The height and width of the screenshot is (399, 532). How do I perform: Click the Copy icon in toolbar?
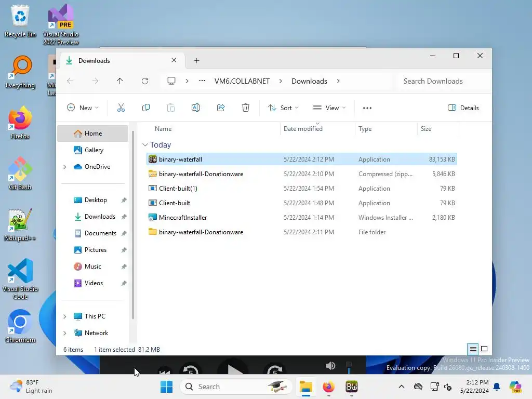(x=146, y=108)
